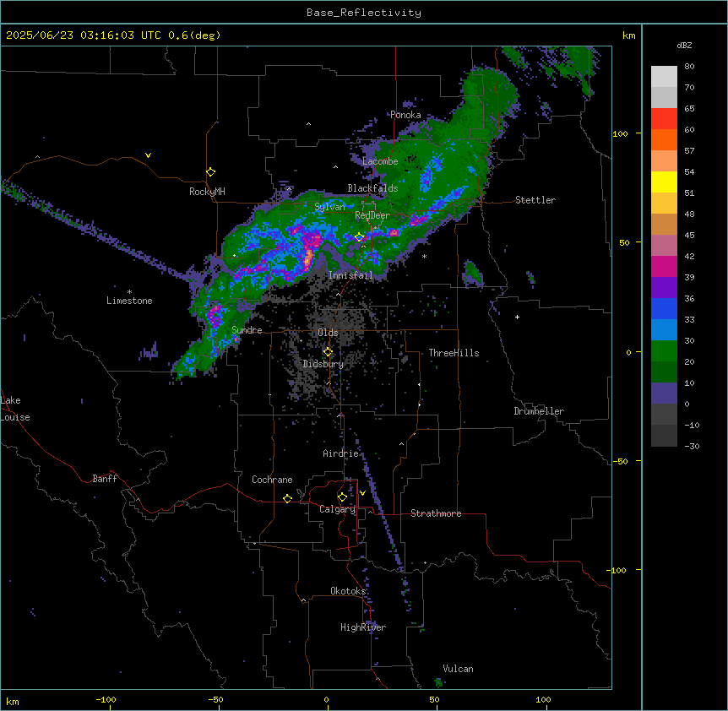
Task: Click the Didsbury city label
Action: click(x=323, y=364)
